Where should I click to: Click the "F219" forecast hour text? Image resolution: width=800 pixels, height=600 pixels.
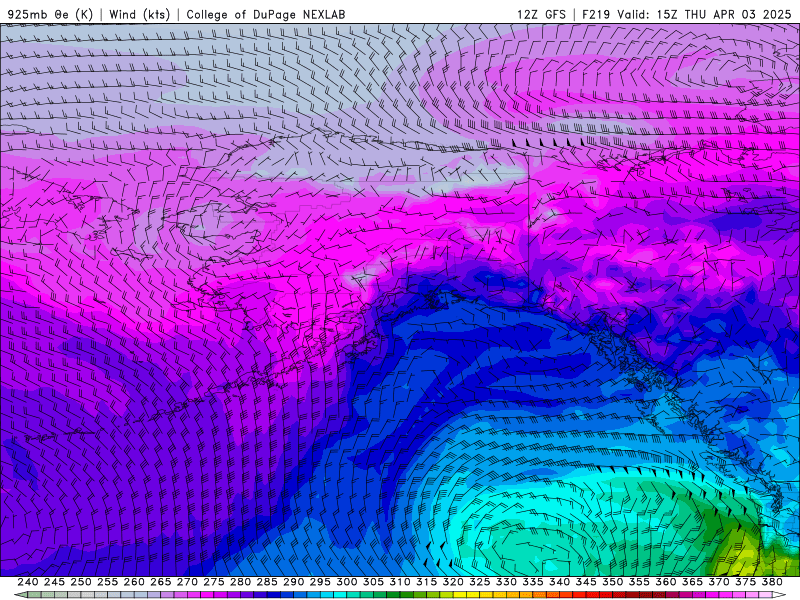pyautogui.click(x=597, y=14)
